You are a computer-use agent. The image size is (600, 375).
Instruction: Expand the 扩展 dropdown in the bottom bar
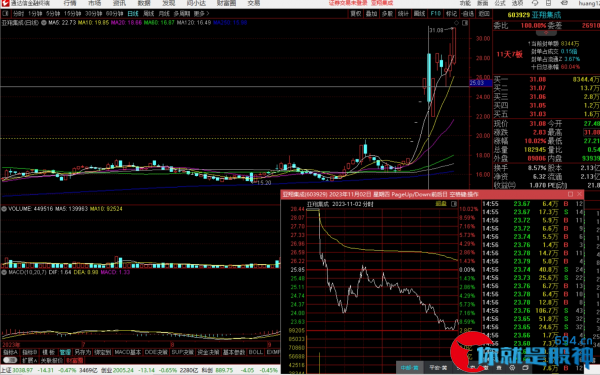coord(29,360)
